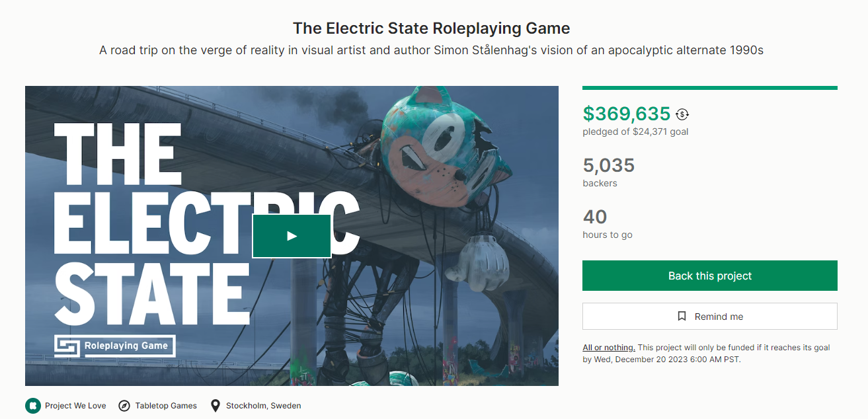Click the 5,035 backers count

[x=608, y=165]
